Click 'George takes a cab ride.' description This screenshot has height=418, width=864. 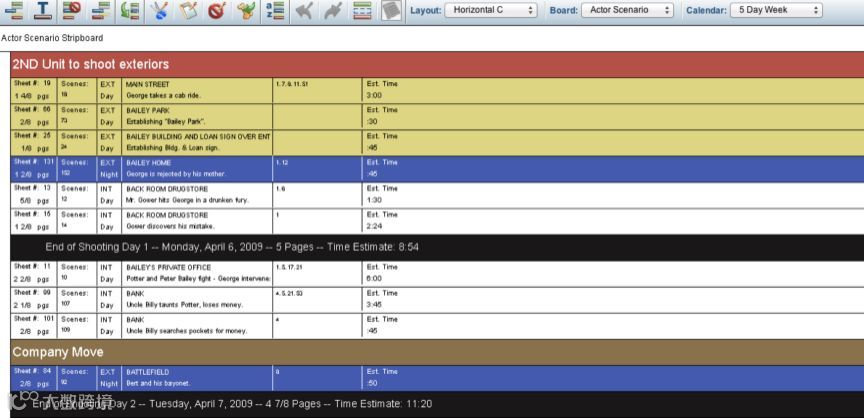point(163,95)
